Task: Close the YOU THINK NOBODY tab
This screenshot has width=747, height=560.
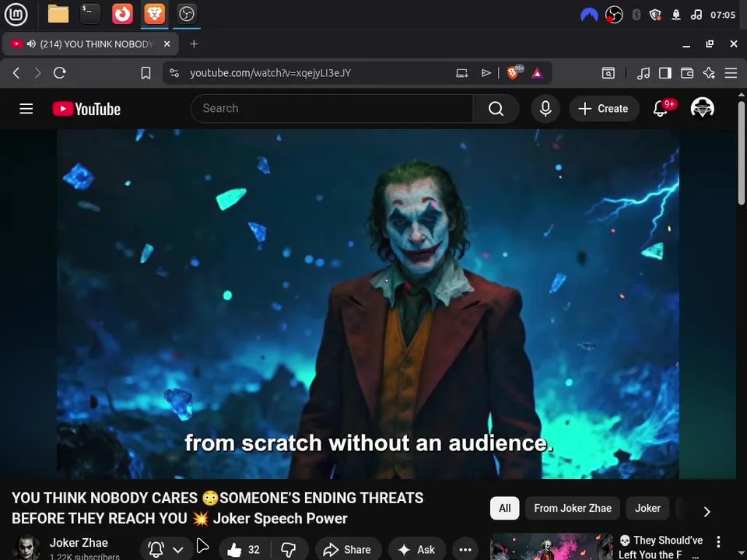Action: [x=167, y=44]
